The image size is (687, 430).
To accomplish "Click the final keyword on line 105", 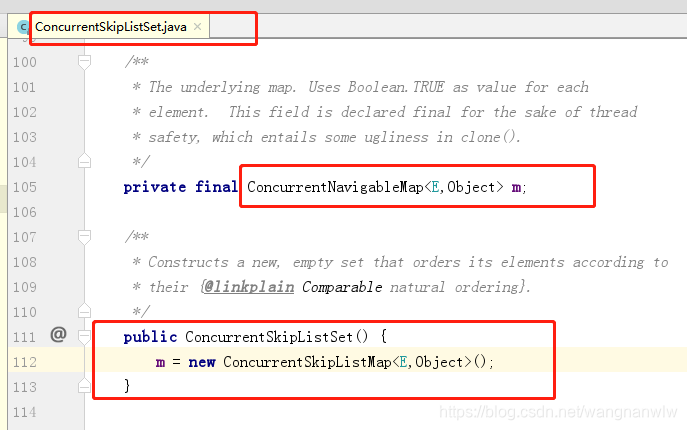I will tap(216, 187).
